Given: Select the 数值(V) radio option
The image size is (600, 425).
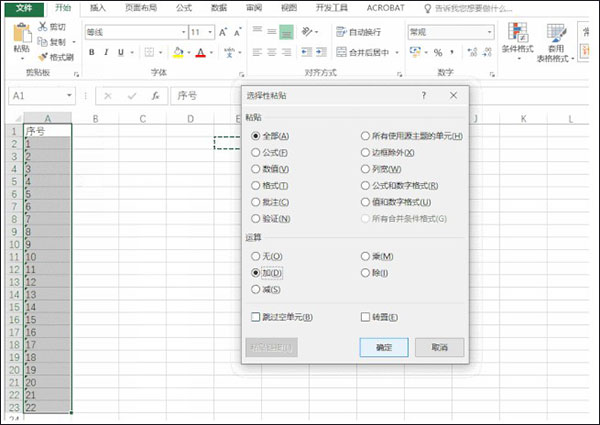Looking at the screenshot, I should [256, 169].
